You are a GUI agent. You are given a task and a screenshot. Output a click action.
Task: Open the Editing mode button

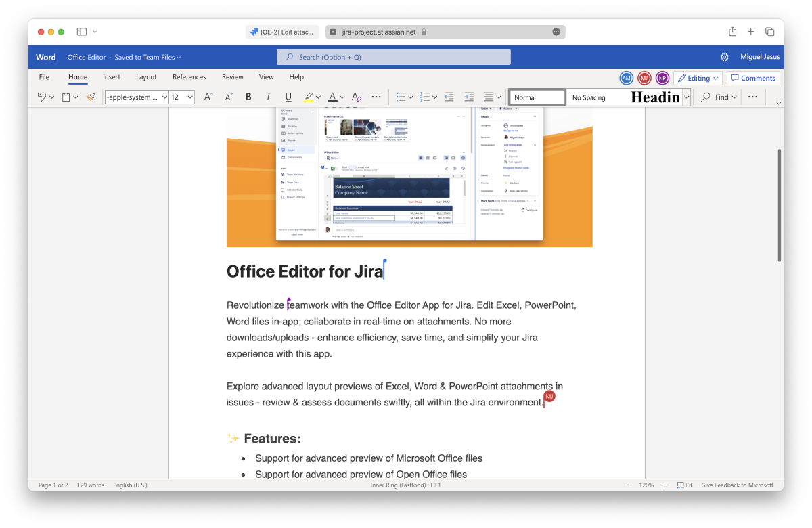coord(698,78)
